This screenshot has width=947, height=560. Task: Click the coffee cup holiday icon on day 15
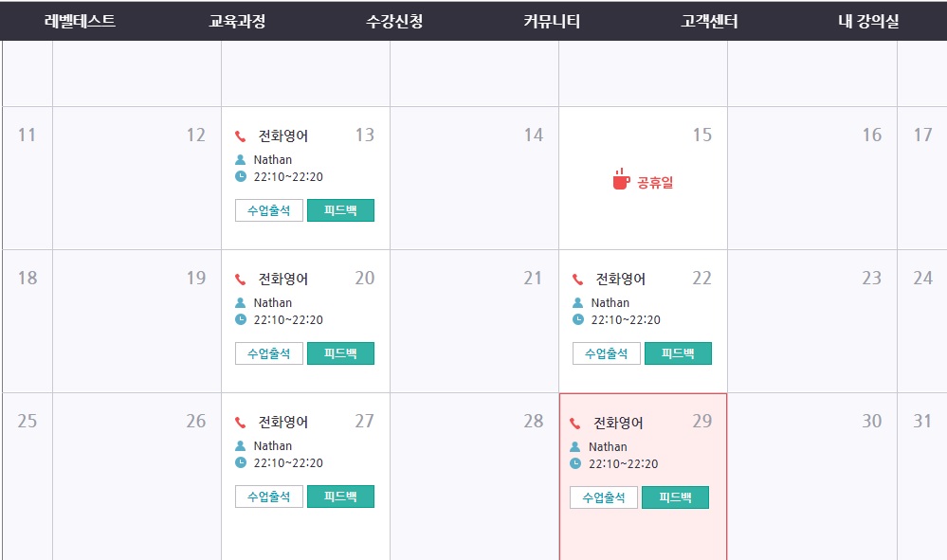[x=621, y=179]
